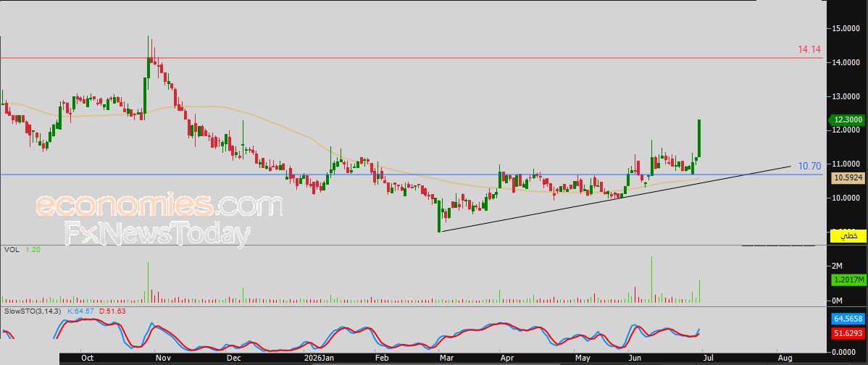The height and width of the screenshot is (365, 868).
Task: Click the green 1.2017M volume tag
Action: 848,281
